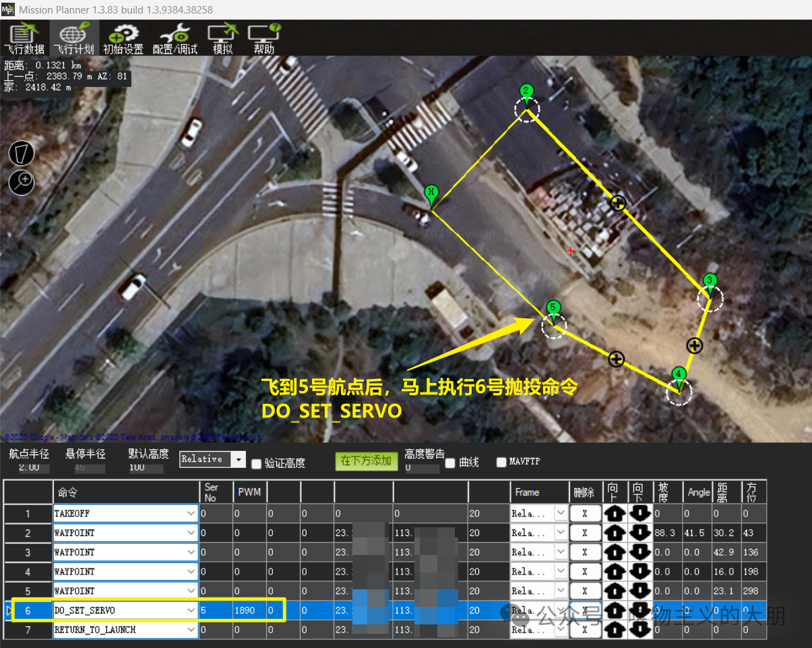
Task: Expand the Relative altitude mode dropdown
Action: point(238,459)
